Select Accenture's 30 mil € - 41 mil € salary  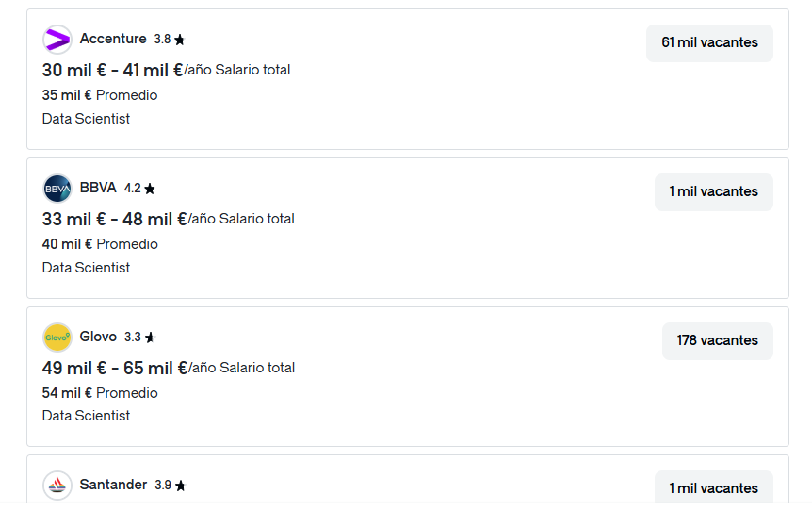[x=112, y=70]
